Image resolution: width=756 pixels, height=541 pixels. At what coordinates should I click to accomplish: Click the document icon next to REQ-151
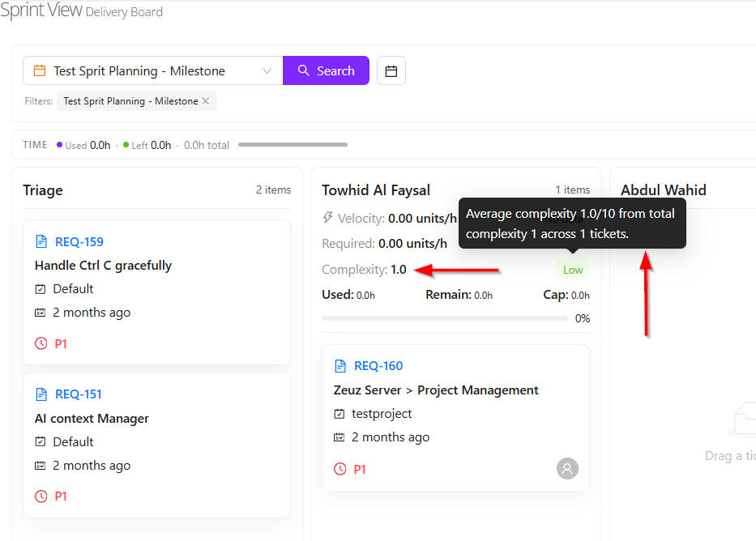coord(42,394)
